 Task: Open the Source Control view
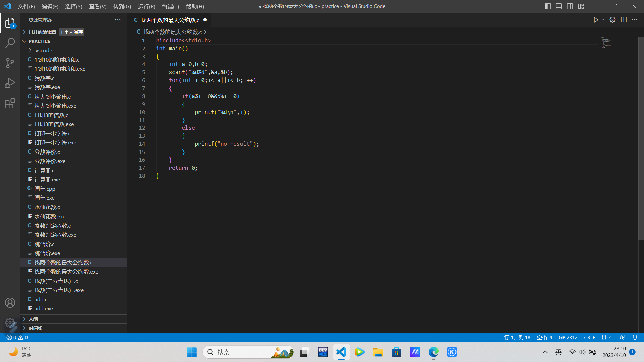tap(10, 63)
